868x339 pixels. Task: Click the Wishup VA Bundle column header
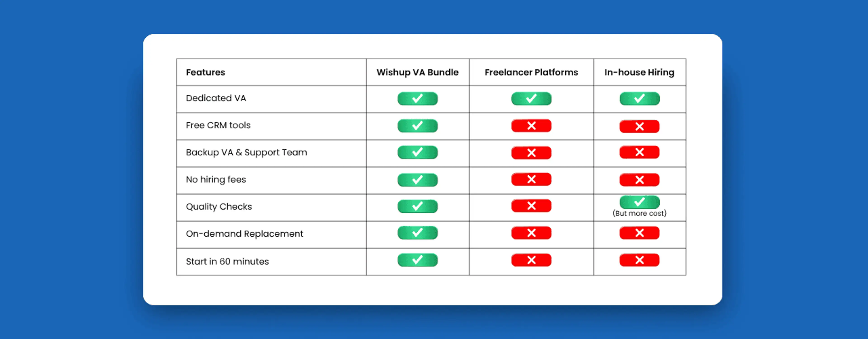[417, 73]
